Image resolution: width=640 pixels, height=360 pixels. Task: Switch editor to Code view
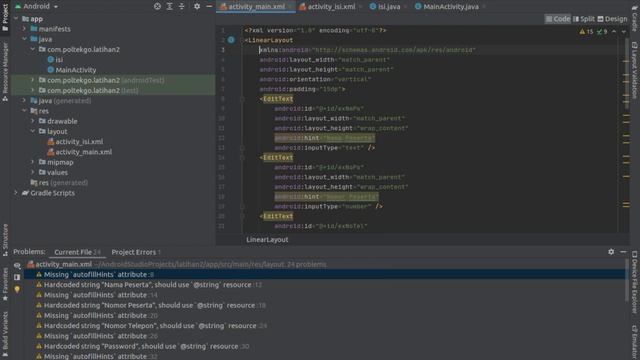[558, 19]
